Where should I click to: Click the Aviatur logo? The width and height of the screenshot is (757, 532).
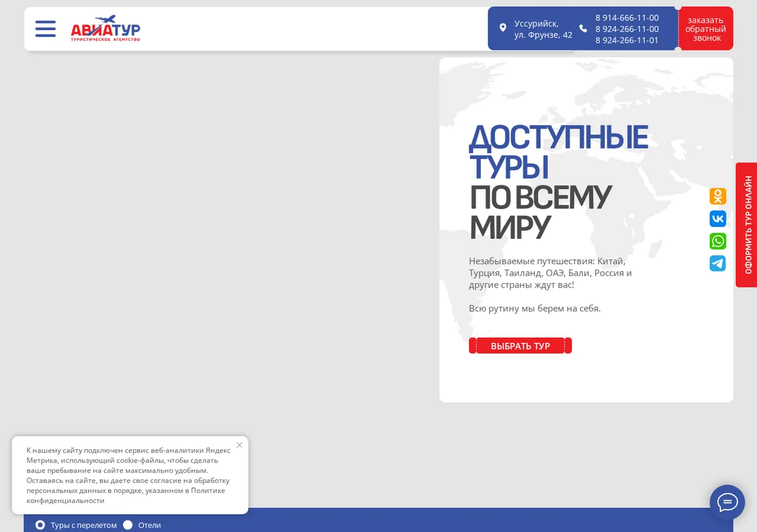coord(105,28)
